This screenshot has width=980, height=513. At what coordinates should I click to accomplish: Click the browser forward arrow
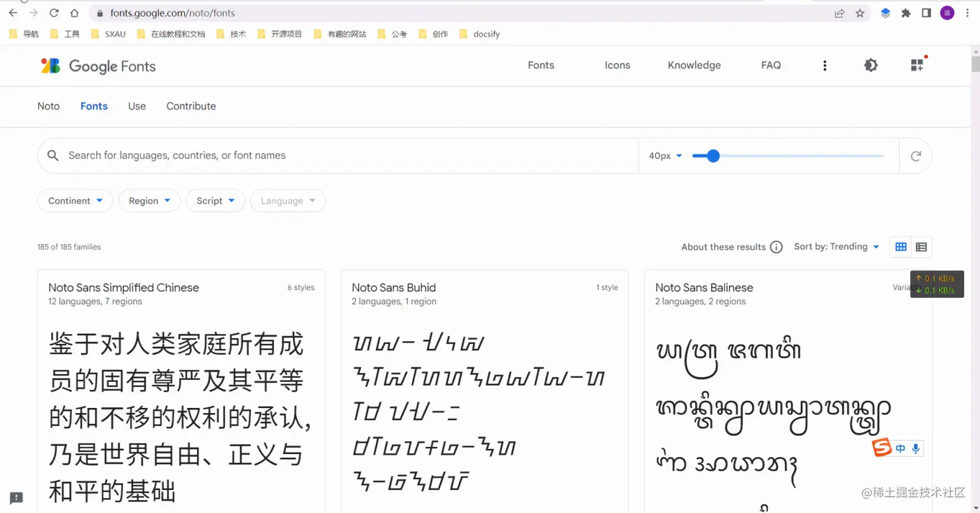[34, 13]
